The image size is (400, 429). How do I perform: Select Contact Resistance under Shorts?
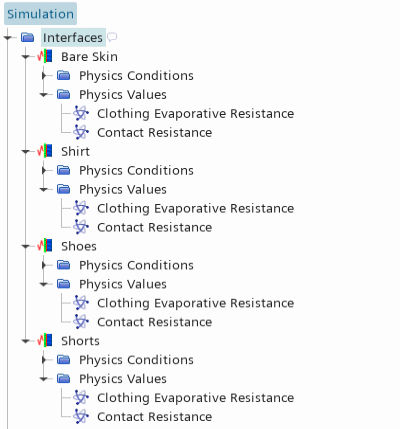coord(155,417)
